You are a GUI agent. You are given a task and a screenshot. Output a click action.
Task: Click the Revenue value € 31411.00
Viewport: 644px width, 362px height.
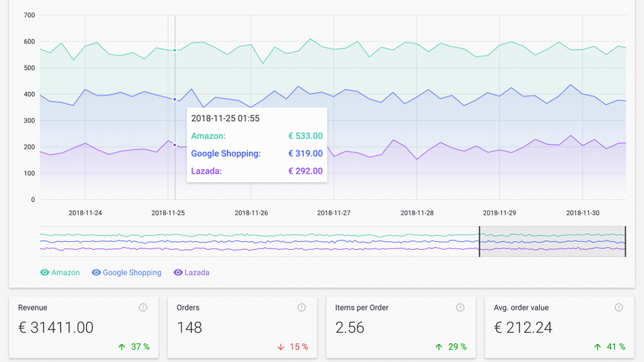pos(56,327)
